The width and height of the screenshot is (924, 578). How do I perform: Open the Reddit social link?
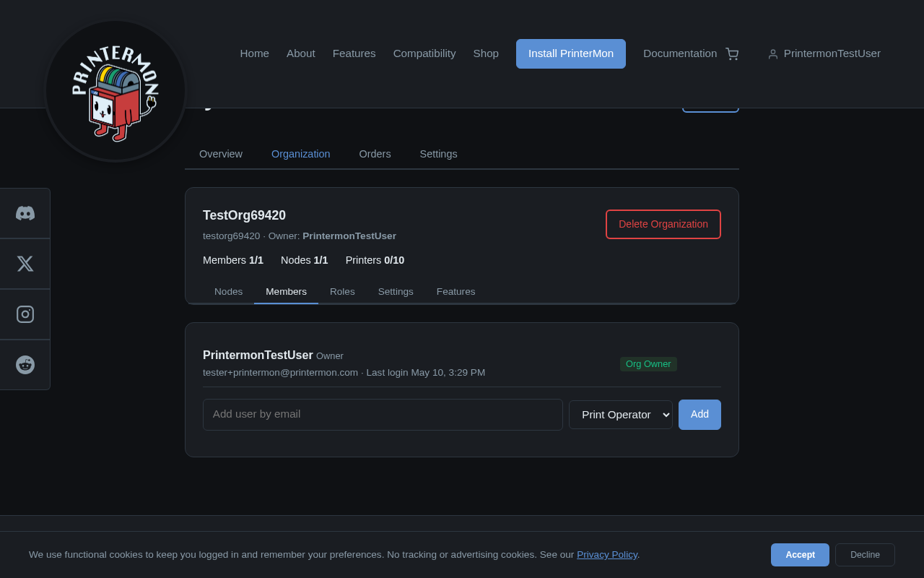click(x=25, y=365)
